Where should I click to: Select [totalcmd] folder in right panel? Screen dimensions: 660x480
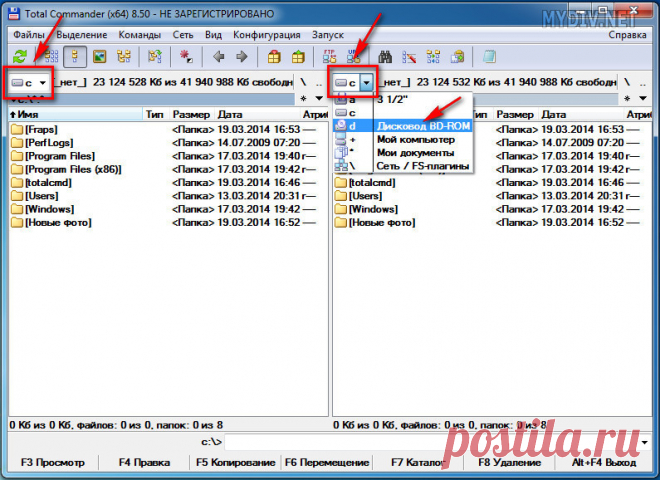coord(365,183)
